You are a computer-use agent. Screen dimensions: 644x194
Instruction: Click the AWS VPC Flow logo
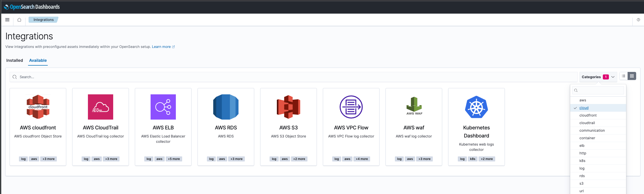(351, 107)
